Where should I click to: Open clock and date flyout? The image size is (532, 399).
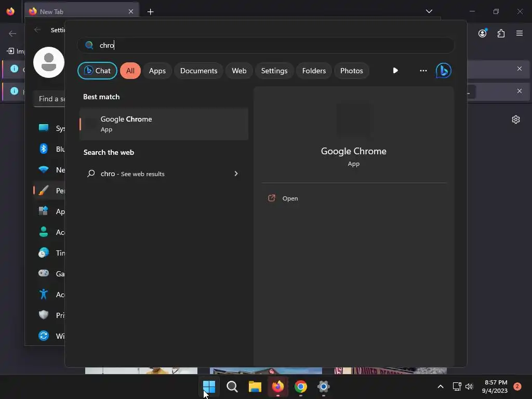495,387
